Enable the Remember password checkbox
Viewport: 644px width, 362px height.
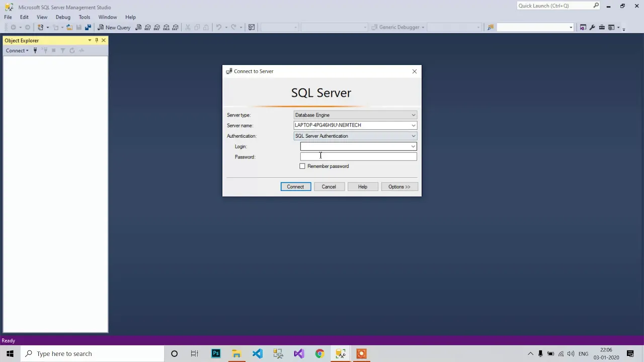coord(302,166)
